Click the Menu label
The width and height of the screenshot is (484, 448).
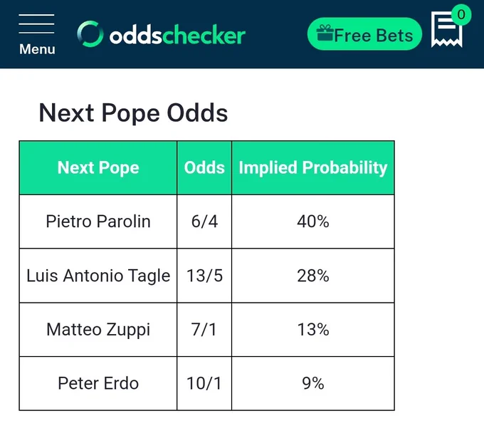click(x=37, y=49)
